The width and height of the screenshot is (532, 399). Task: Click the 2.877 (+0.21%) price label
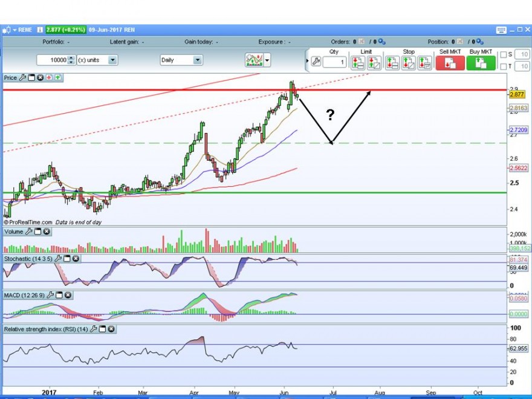[x=66, y=30]
